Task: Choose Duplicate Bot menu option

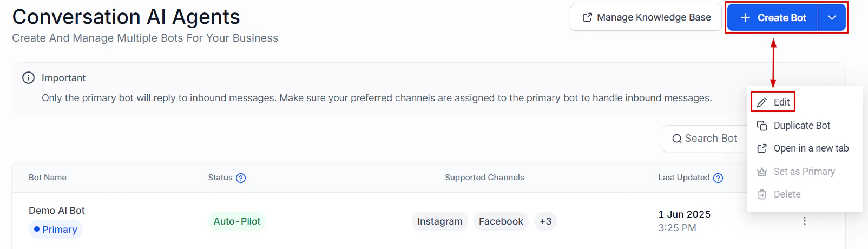Action: click(x=793, y=126)
